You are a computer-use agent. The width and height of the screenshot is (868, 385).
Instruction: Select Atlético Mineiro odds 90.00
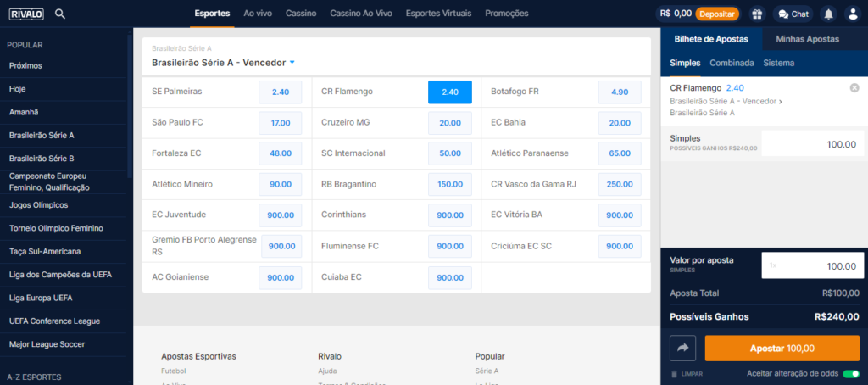point(280,185)
